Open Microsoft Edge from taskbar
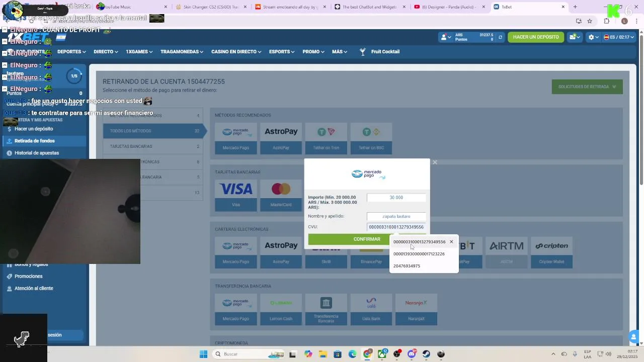This screenshot has height=362, width=644. point(352,354)
